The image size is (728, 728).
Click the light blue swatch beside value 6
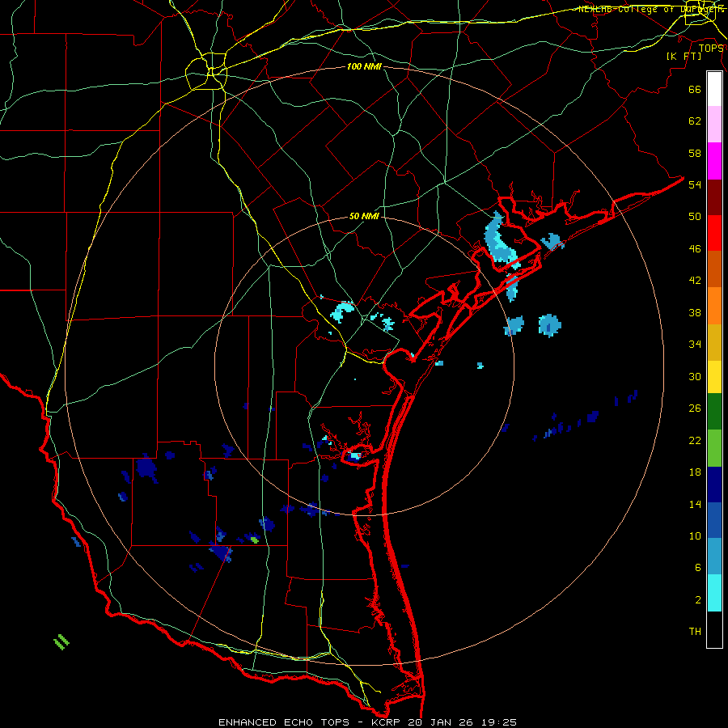714,557
